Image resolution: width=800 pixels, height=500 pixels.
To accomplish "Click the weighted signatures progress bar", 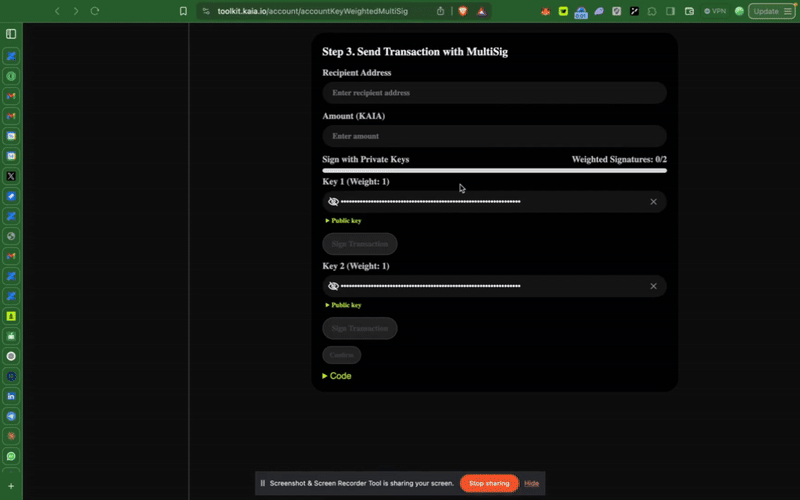I will (x=494, y=171).
